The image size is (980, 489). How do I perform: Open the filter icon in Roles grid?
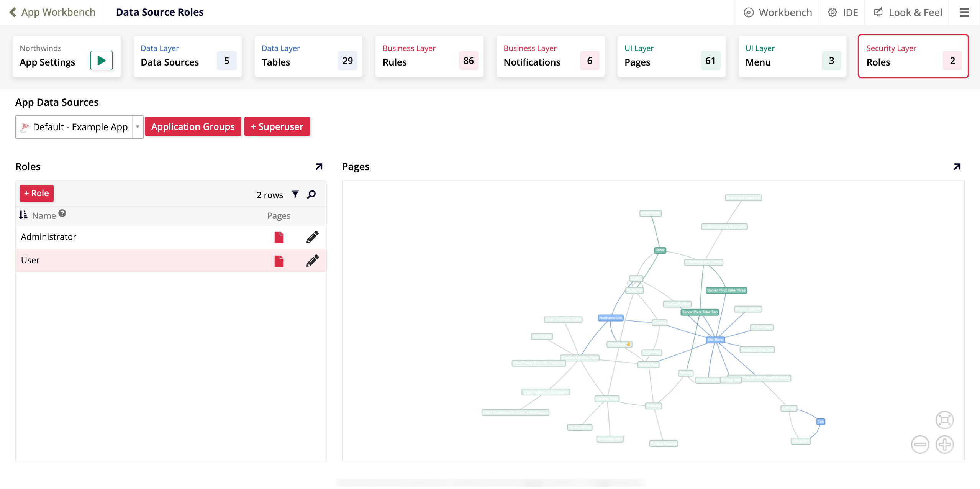[295, 194]
